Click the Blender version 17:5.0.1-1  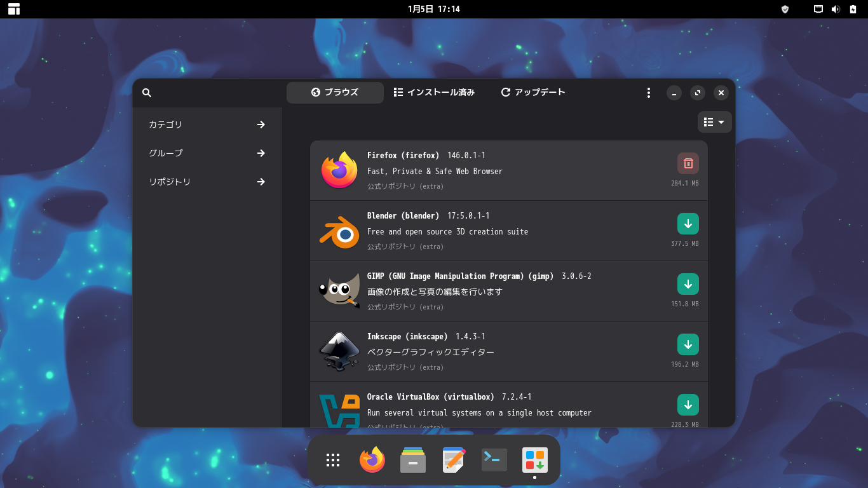[468, 216]
